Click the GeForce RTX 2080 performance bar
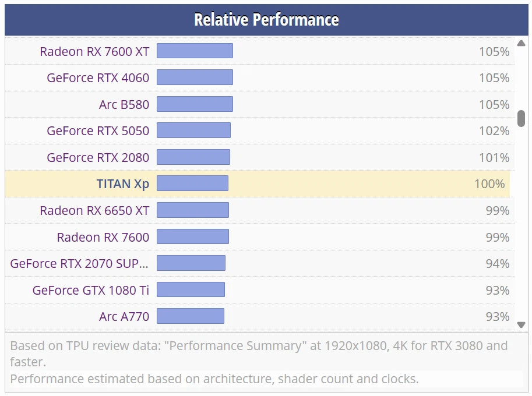 coord(193,157)
